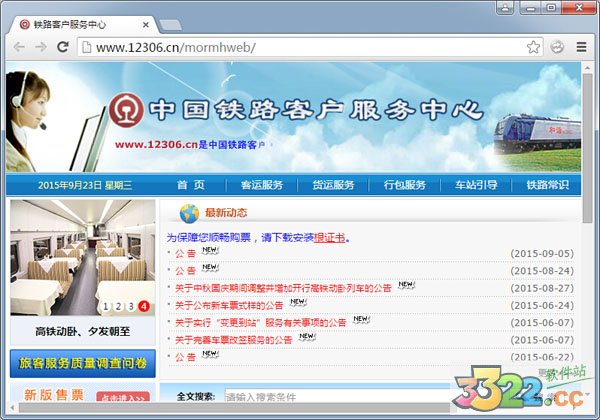Click the extension icon beside the star
The image size is (600, 420).
[557, 47]
